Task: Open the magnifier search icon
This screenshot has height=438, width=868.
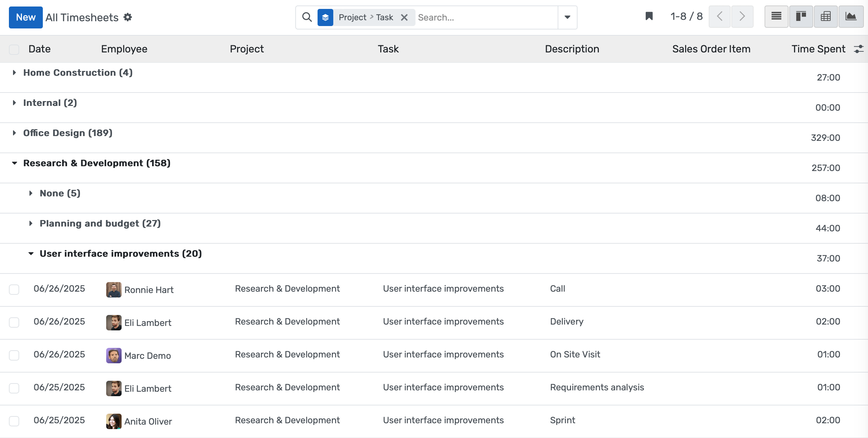Action: click(x=307, y=17)
